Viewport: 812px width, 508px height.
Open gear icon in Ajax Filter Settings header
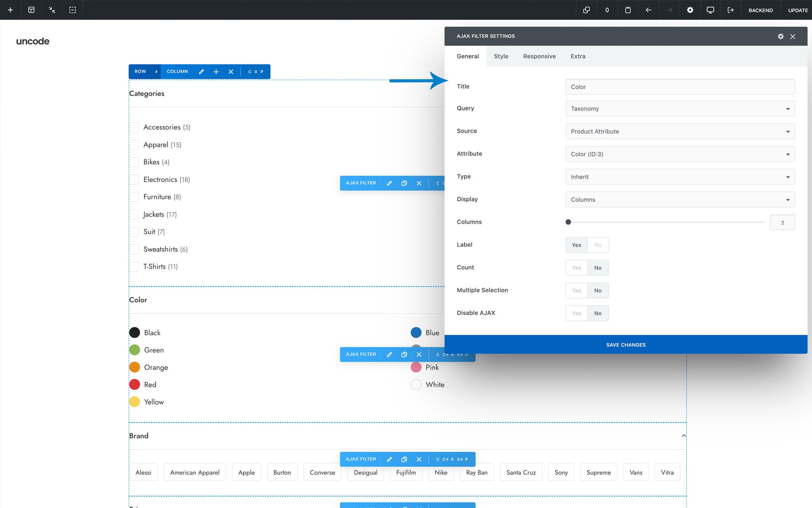tap(780, 36)
